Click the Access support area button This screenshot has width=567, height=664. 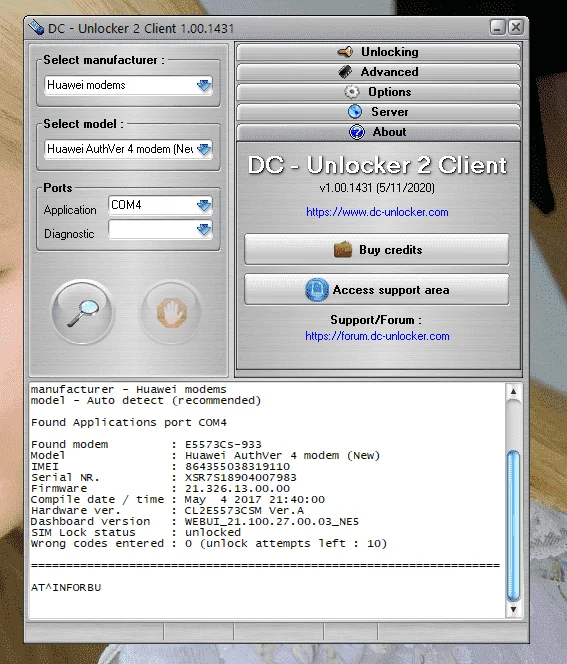[377, 290]
